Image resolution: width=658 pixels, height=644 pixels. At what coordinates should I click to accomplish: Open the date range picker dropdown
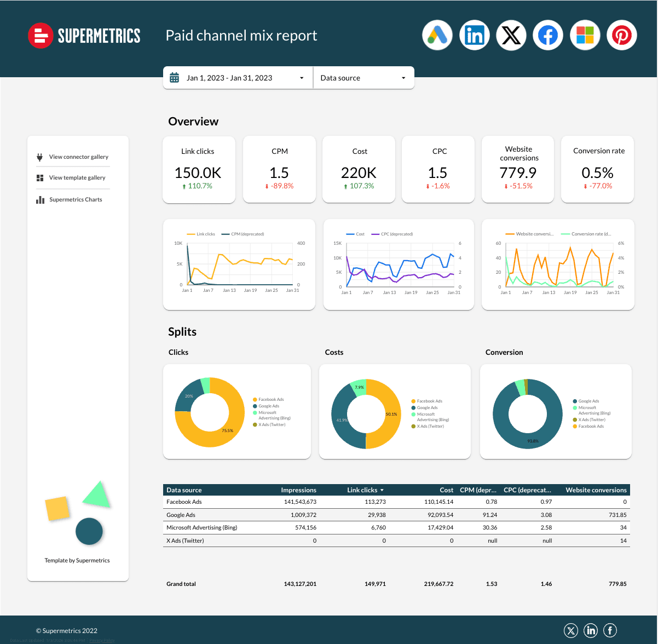tap(238, 78)
